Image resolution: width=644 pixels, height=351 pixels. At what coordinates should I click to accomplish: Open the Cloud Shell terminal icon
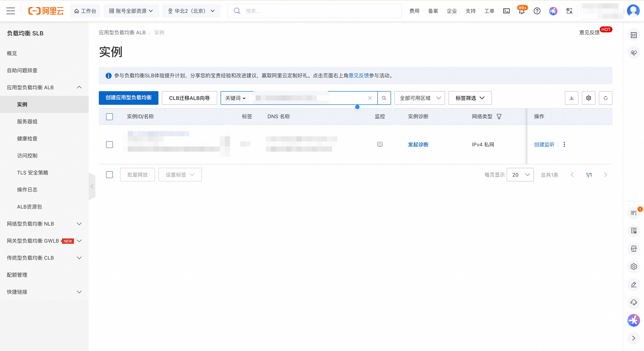pyautogui.click(x=506, y=11)
